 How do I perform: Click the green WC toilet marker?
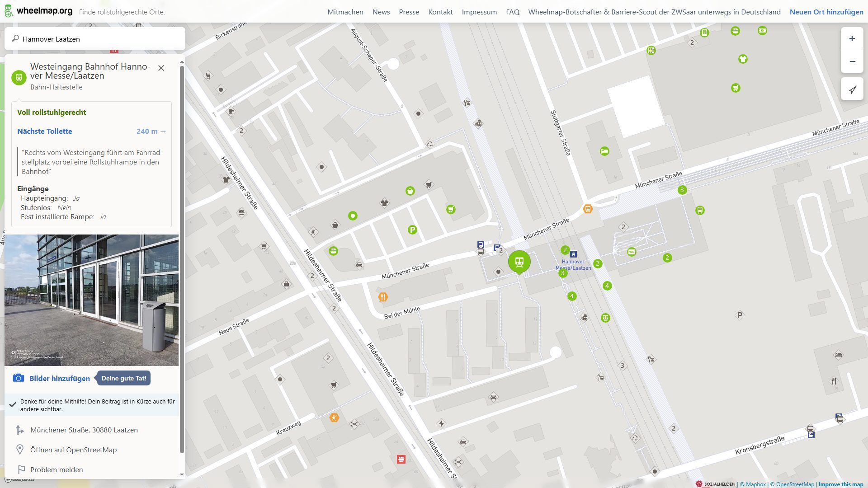(632, 252)
